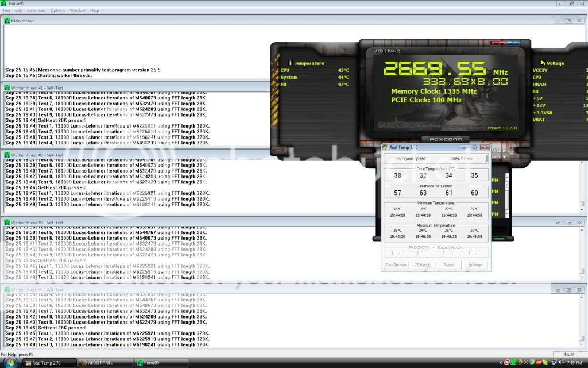Minimize the Worker thread #3 child window
The height and width of the screenshot is (368, 588).
tap(558, 223)
